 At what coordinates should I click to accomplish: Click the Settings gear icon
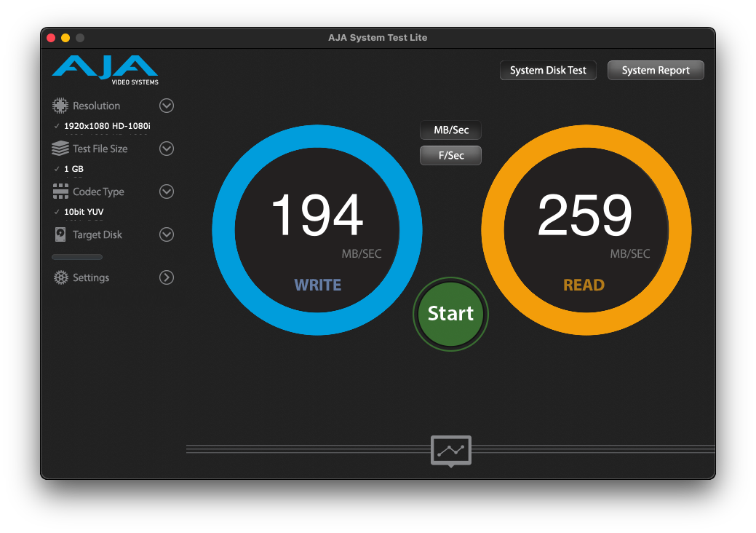[x=60, y=277]
